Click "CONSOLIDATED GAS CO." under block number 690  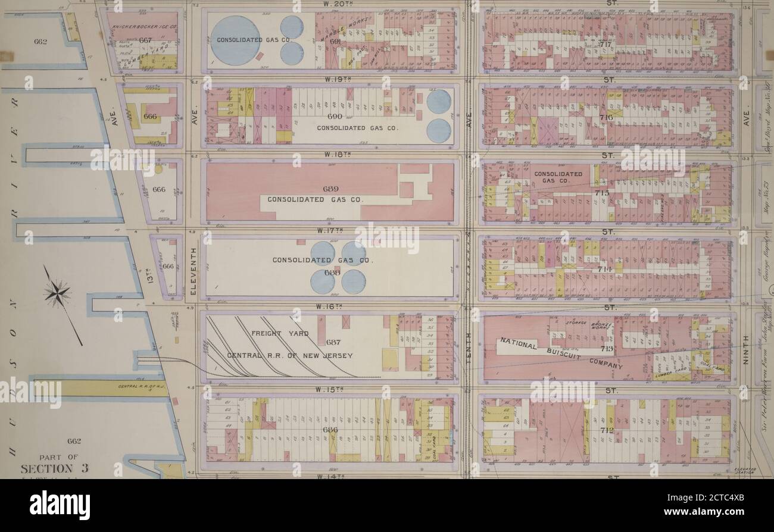point(357,128)
